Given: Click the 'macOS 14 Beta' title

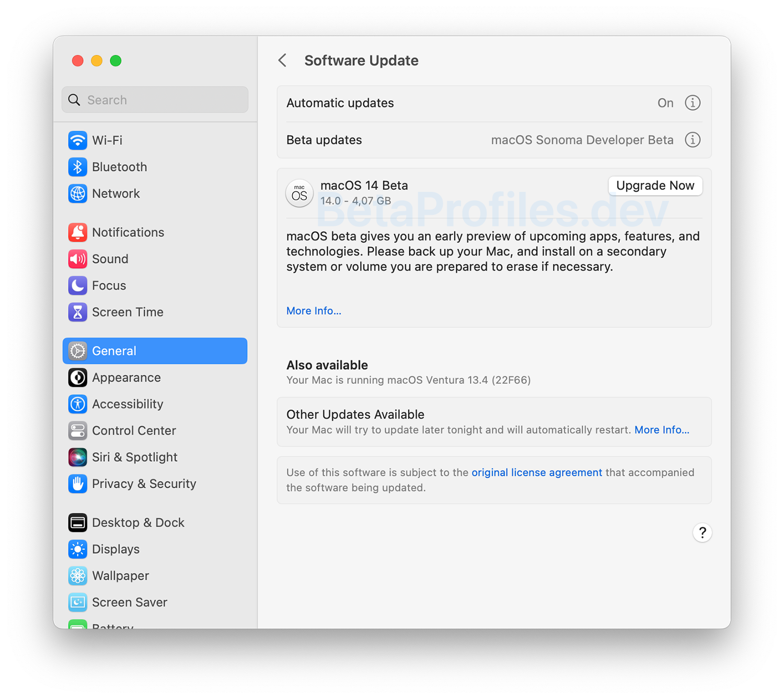Looking at the screenshot, I should tap(364, 186).
